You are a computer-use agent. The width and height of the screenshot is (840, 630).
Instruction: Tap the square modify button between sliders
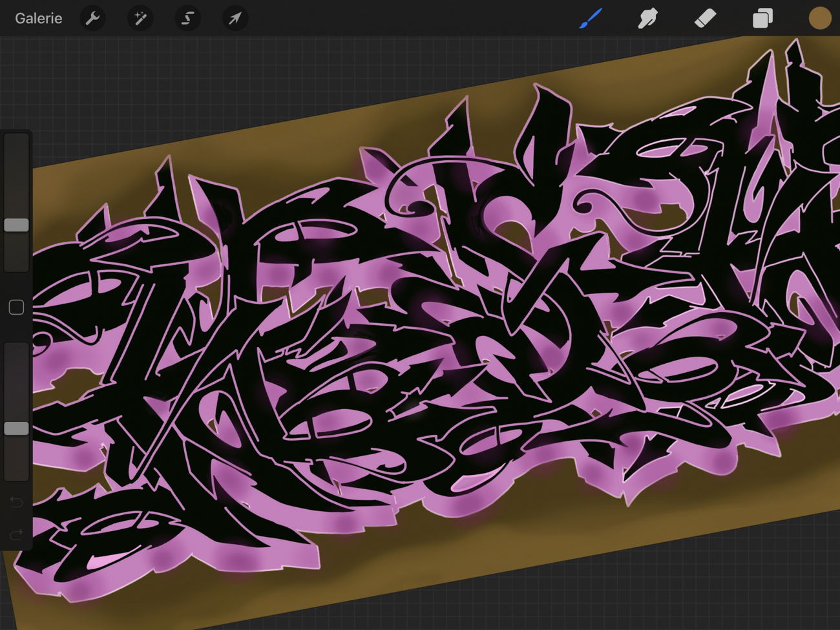coord(16,308)
